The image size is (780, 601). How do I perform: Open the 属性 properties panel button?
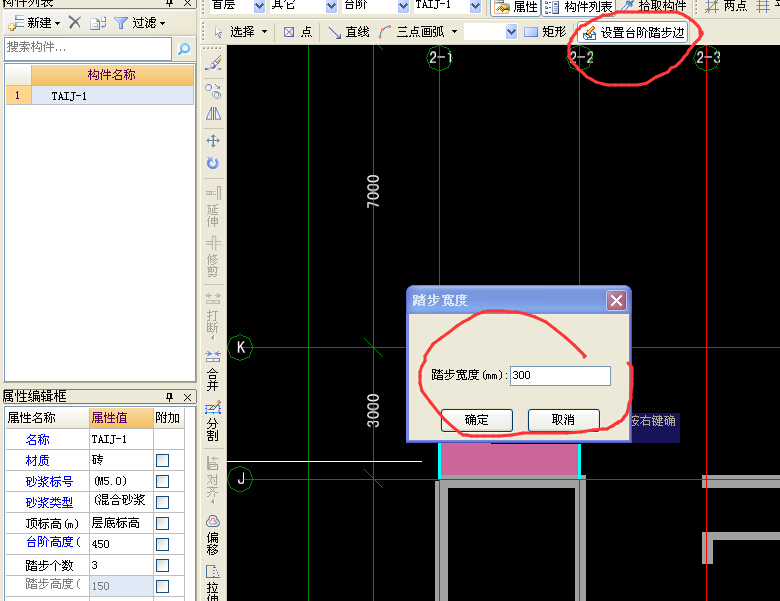(515, 6)
